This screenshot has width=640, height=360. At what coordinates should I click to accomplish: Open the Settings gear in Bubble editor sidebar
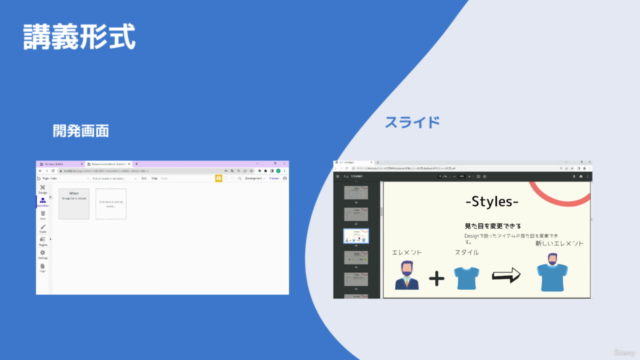[x=42, y=254]
